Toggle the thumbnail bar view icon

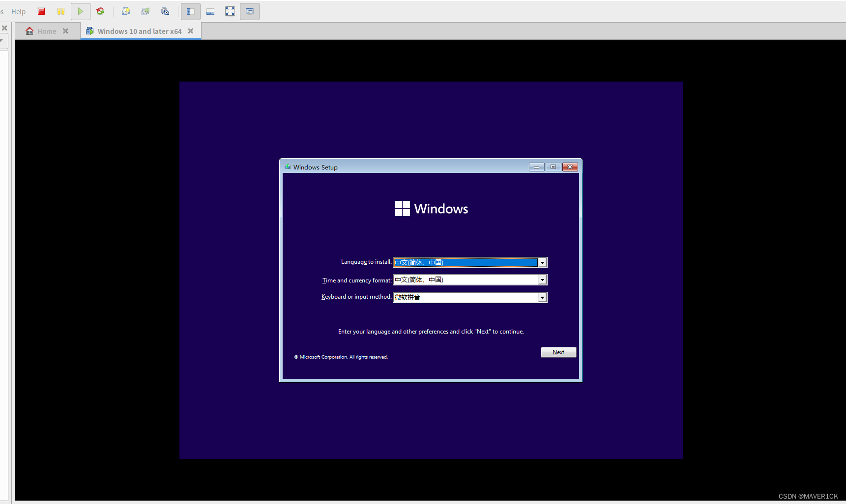pyautogui.click(x=210, y=11)
